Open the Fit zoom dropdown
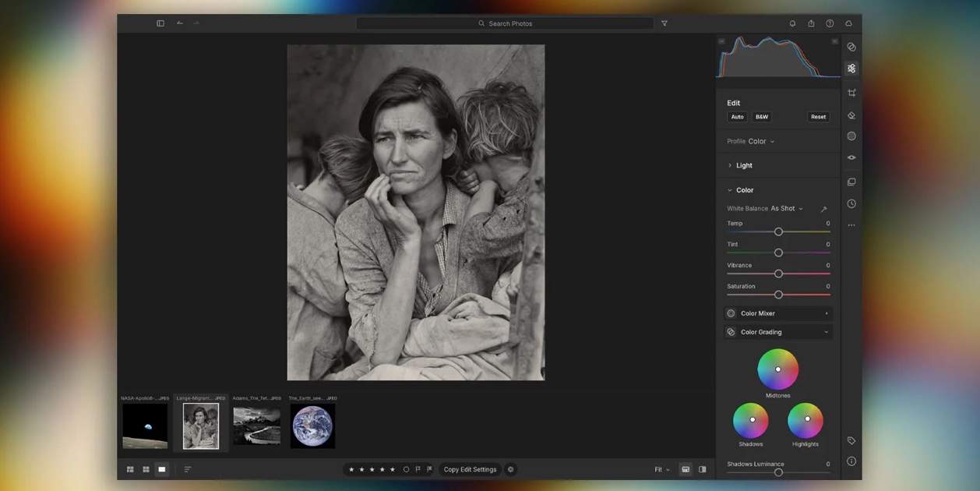The width and height of the screenshot is (980, 491). tap(661, 469)
